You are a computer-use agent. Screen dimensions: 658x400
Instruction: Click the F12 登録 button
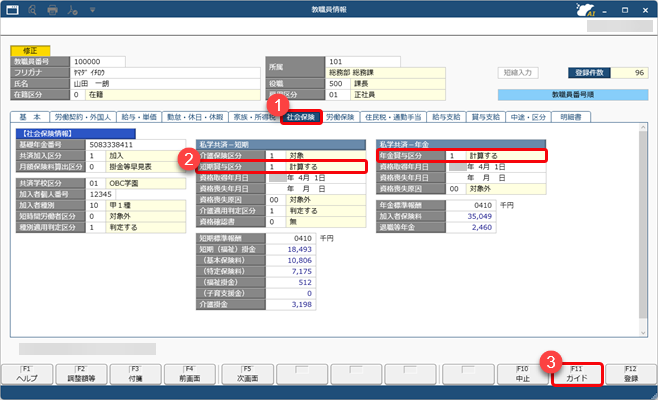click(631, 374)
